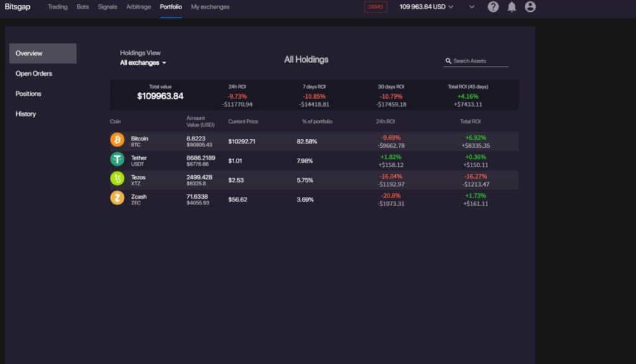Viewport: 636px width, 364px height.
Task: Click the DEMO mode button
Action: pyautogui.click(x=375, y=7)
